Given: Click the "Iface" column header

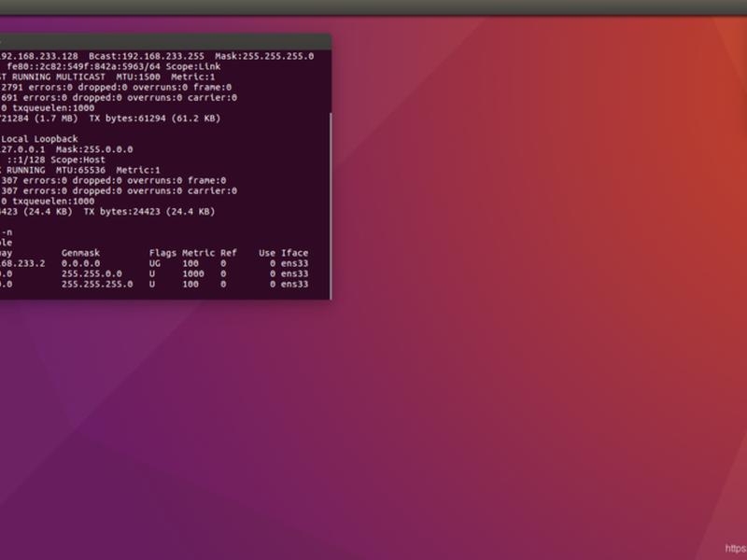Looking at the screenshot, I should click(x=294, y=253).
